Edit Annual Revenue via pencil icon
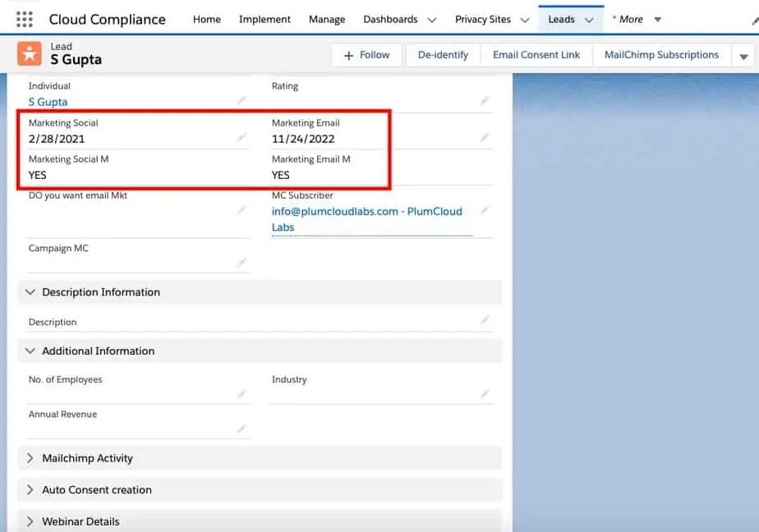 tap(241, 426)
